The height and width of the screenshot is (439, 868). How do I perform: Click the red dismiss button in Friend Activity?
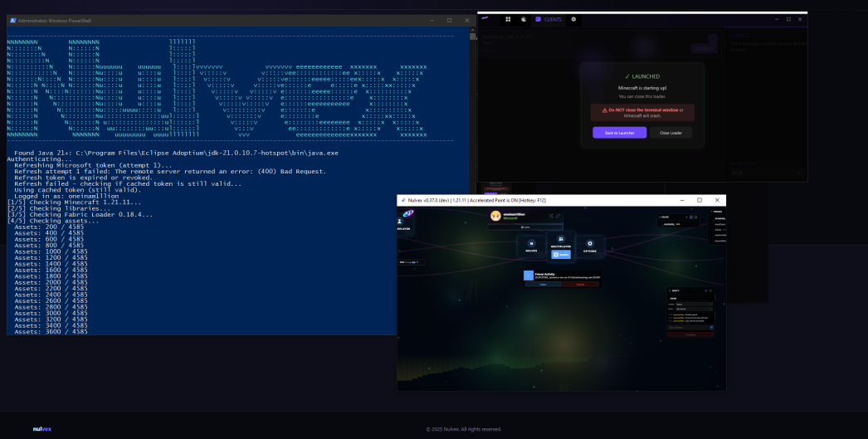click(x=580, y=285)
